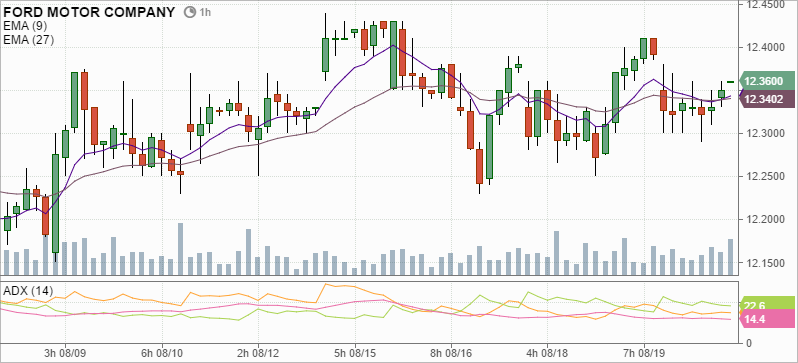Click the clock icon beside 1h
This screenshot has width=798, height=363.
click(x=189, y=12)
